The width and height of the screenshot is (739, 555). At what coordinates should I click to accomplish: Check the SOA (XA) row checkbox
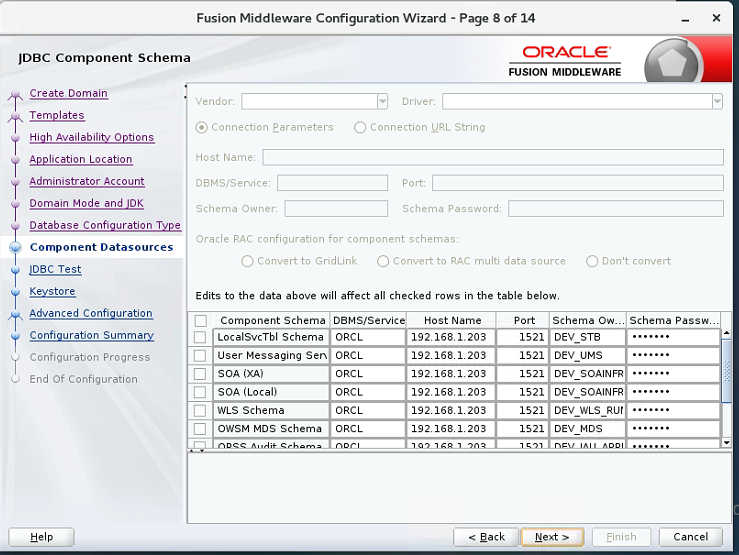200,374
